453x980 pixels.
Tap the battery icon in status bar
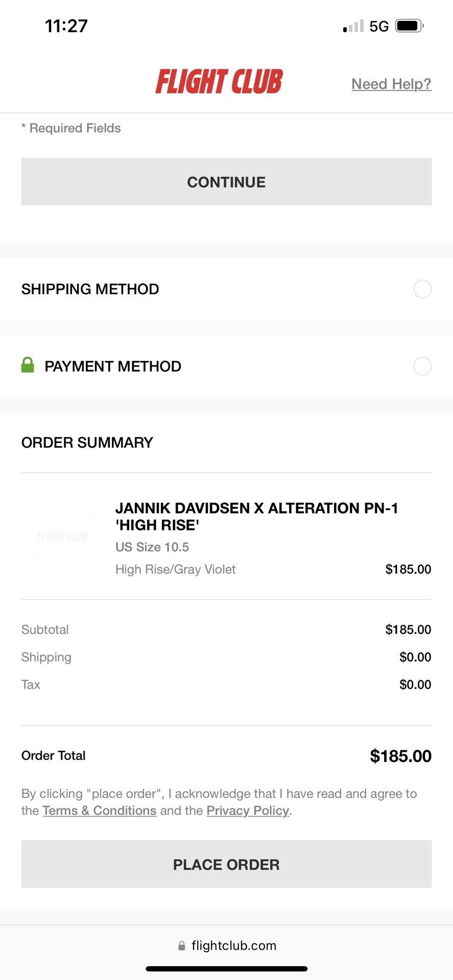pyautogui.click(x=410, y=26)
